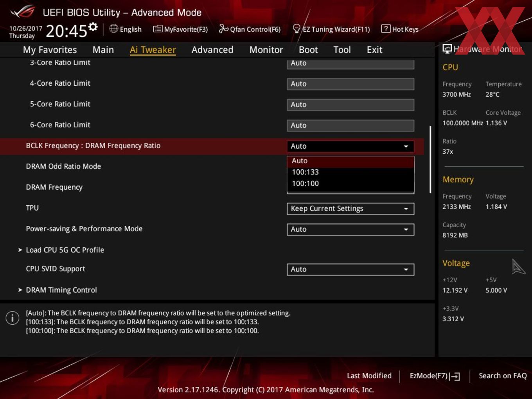Image resolution: width=532 pixels, height=399 pixels.
Task: Select the 100:100 ratio option
Action: [x=350, y=183]
